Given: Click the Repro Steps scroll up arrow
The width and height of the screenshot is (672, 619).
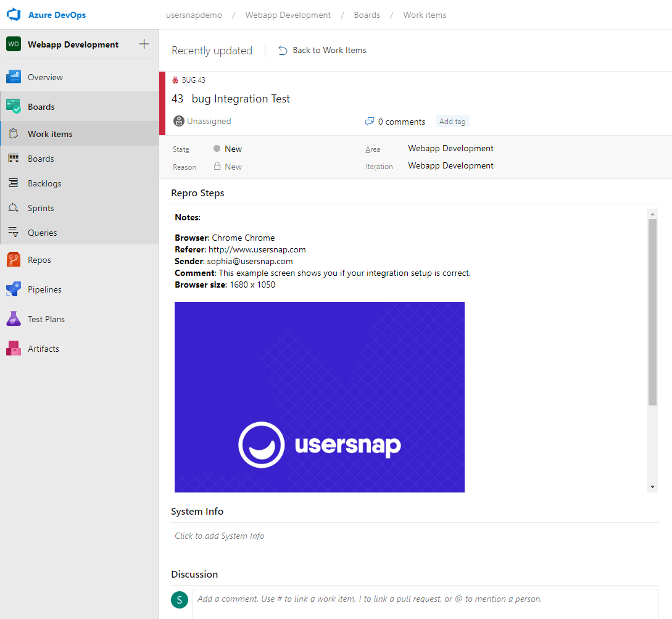Looking at the screenshot, I should point(652,214).
